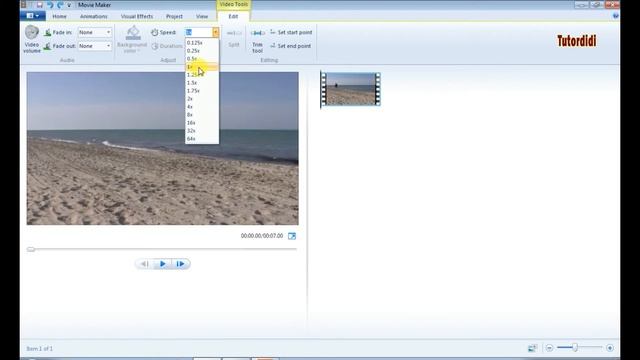The height and width of the screenshot is (360, 640).
Task: Click the Video Tools contextual tab header
Action: [x=233, y=4]
